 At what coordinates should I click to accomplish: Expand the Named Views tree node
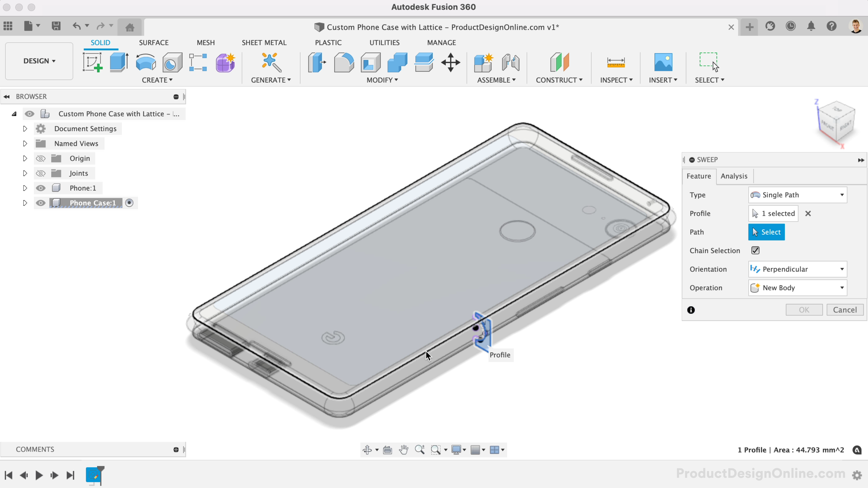[x=25, y=143]
